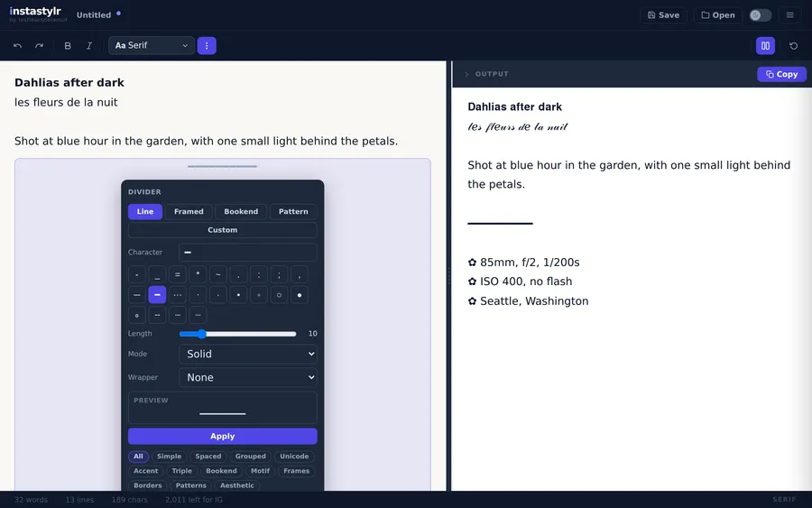
Task: Toggle italic formatting
Action: pyautogui.click(x=89, y=46)
